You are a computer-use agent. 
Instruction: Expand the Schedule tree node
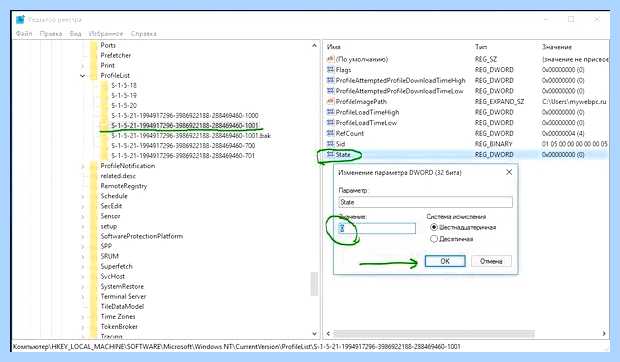83,196
